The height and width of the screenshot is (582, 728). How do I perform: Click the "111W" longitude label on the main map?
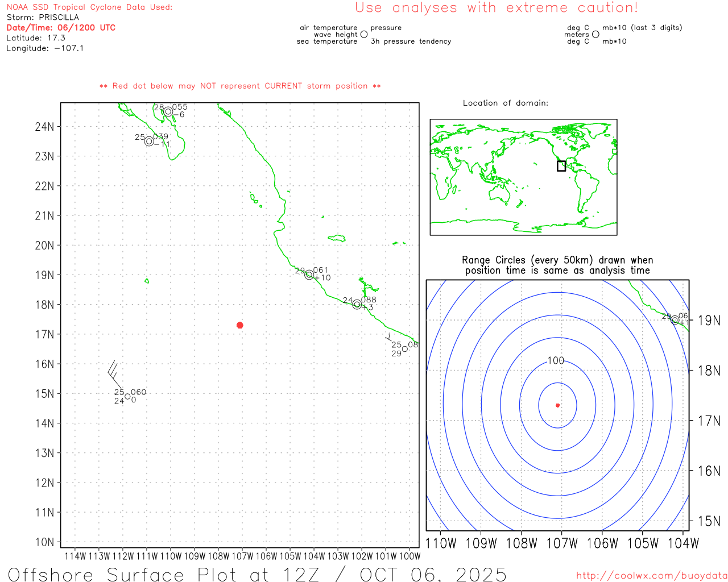(147, 556)
